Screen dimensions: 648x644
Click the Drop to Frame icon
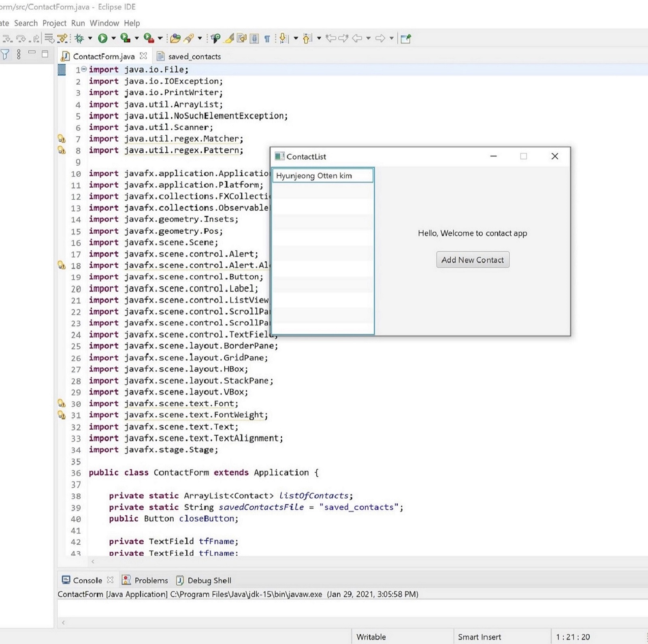(x=49, y=38)
